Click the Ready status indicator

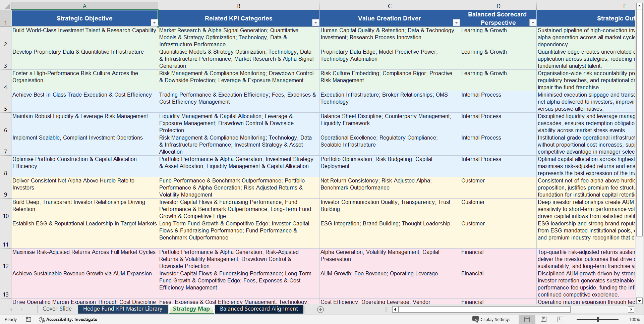pyautogui.click(x=11, y=320)
